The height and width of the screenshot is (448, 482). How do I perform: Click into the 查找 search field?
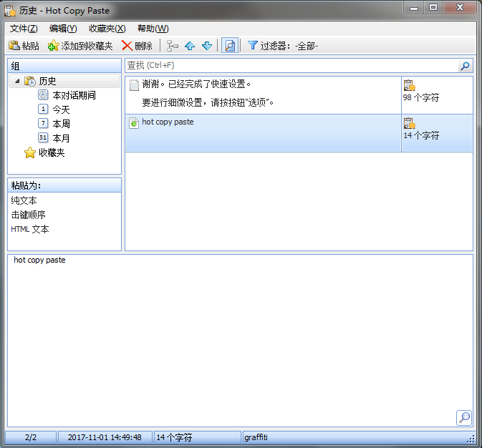tap(291, 65)
